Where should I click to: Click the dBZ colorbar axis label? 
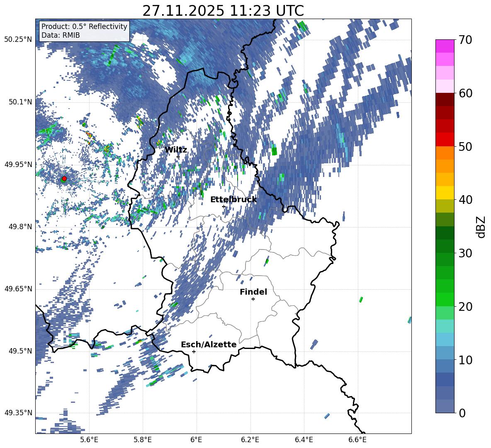[481, 227]
